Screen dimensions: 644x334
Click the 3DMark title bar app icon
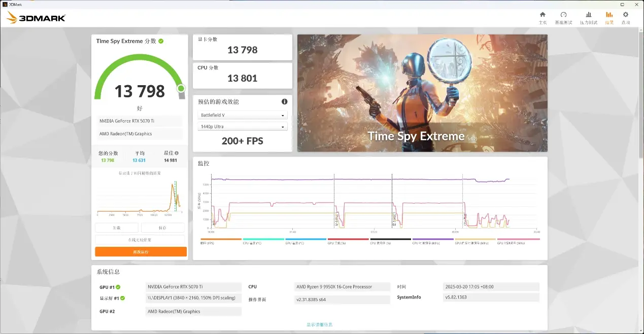[4, 4]
